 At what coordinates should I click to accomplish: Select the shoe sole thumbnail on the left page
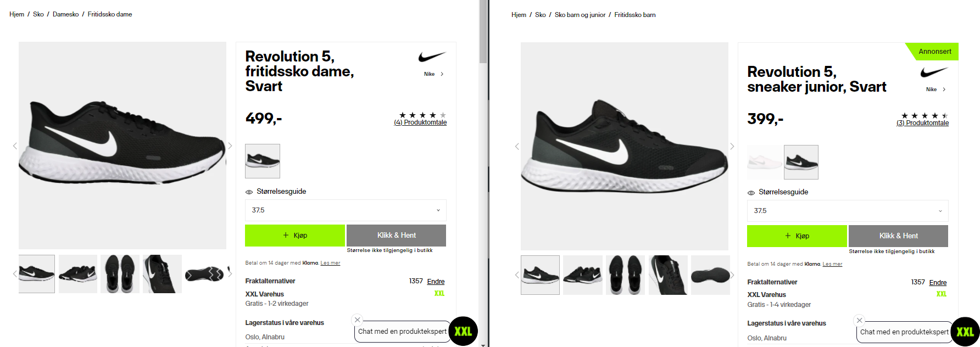(x=204, y=274)
